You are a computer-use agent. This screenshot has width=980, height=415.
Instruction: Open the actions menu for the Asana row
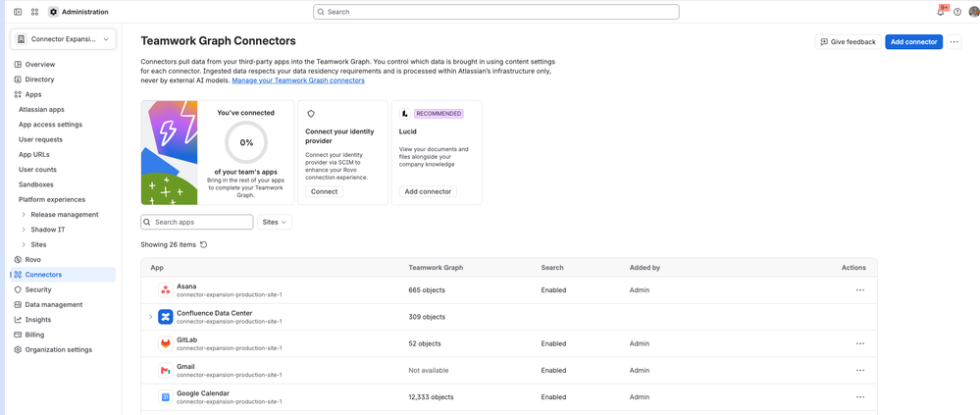click(x=860, y=290)
